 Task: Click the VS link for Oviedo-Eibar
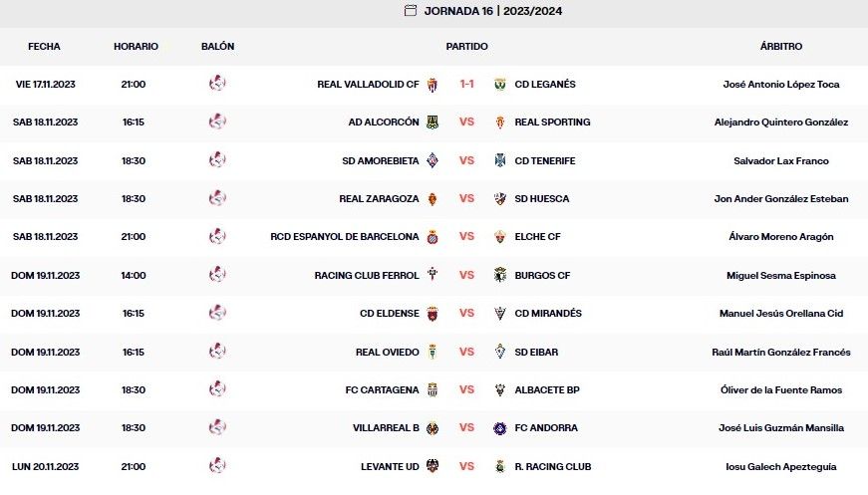pyautogui.click(x=466, y=352)
